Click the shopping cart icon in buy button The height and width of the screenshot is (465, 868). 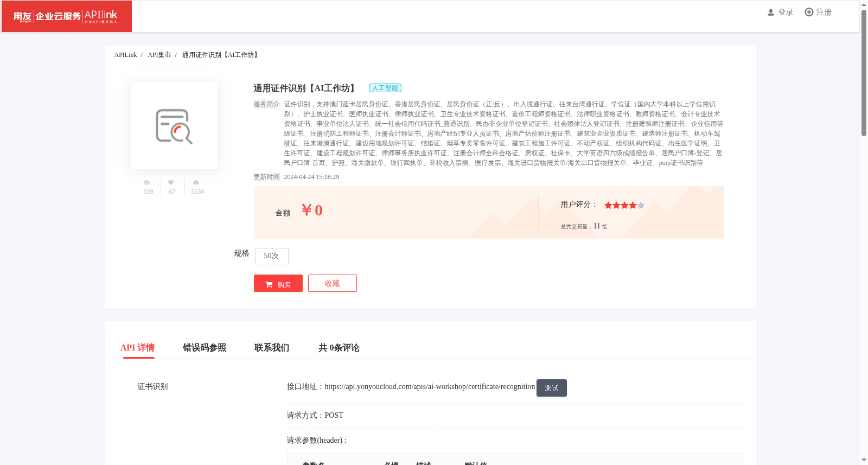(269, 284)
